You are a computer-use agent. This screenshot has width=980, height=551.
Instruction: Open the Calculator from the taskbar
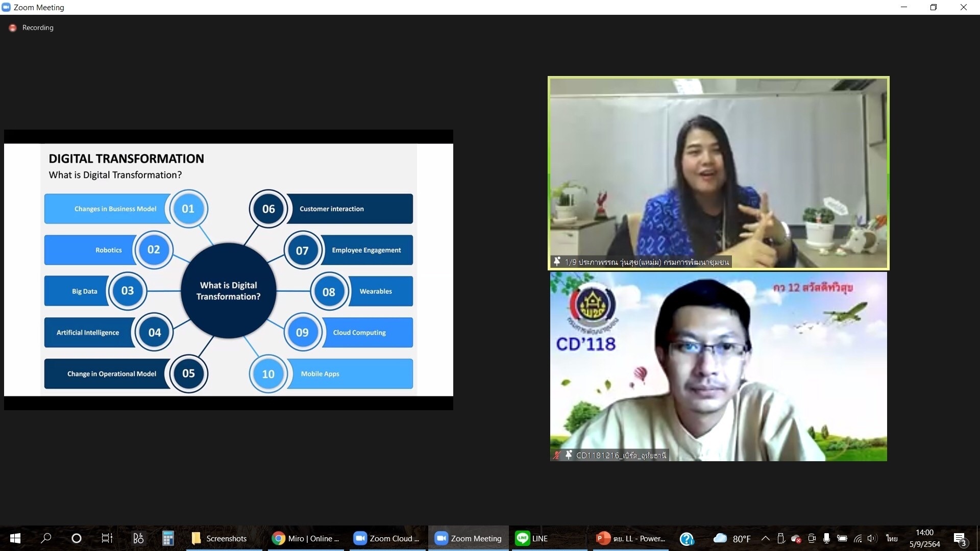coord(167,538)
